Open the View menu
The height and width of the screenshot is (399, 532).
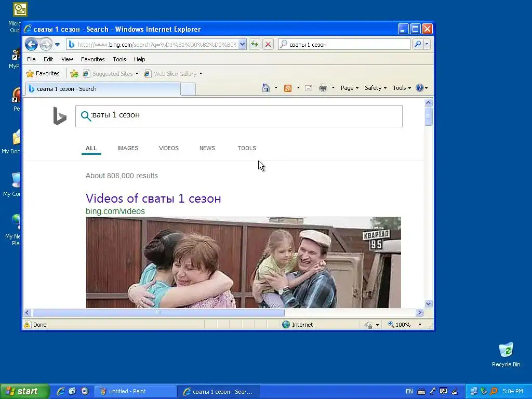(67, 59)
